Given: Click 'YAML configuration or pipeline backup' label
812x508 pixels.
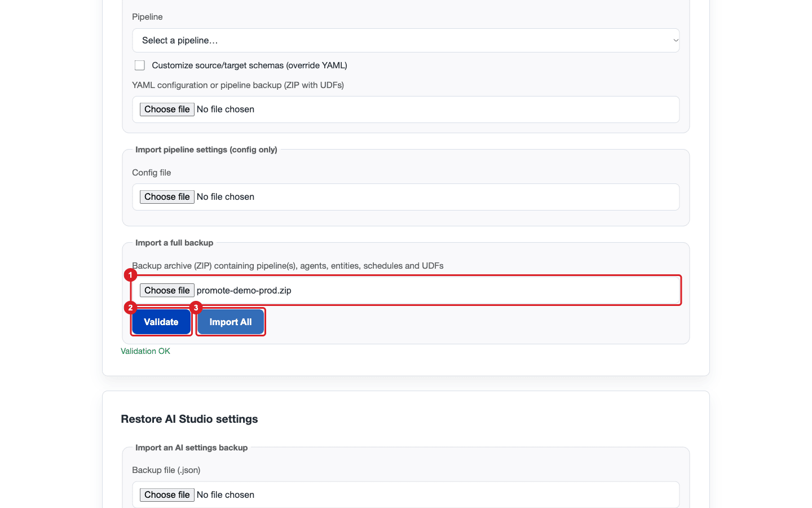Looking at the screenshot, I should pos(238,85).
